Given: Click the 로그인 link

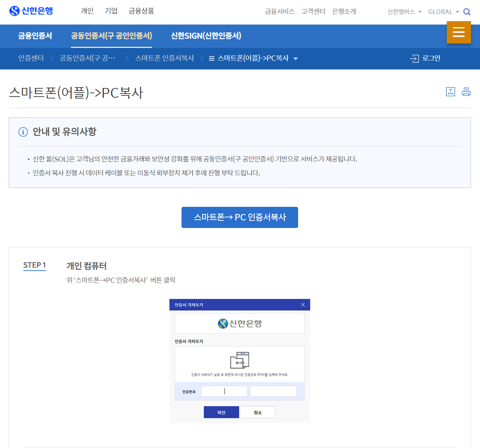Looking at the screenshot, I should point(431,58).
